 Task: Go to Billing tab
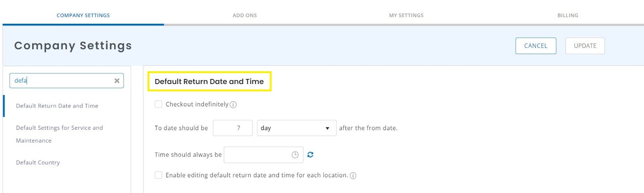tap(568, 15)
